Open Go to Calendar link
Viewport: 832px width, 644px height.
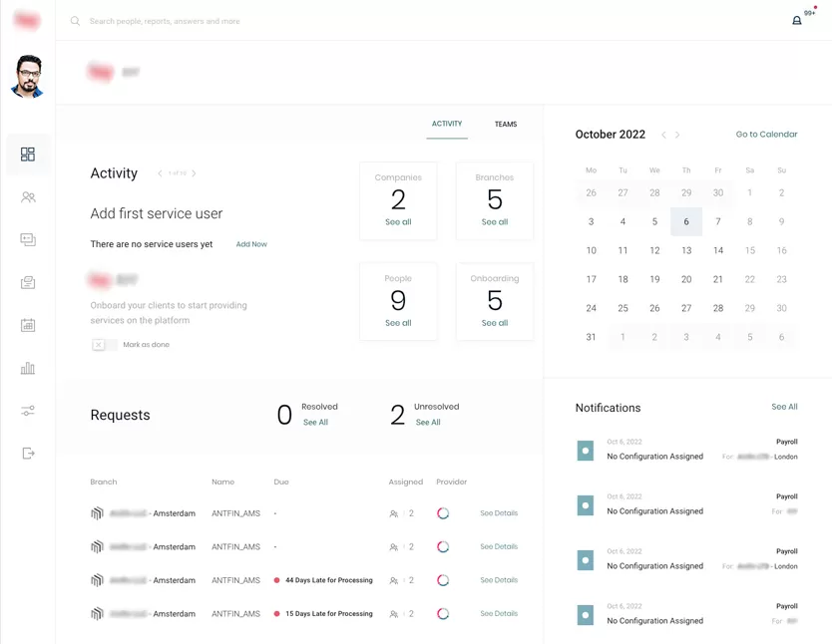click(766, 135)
